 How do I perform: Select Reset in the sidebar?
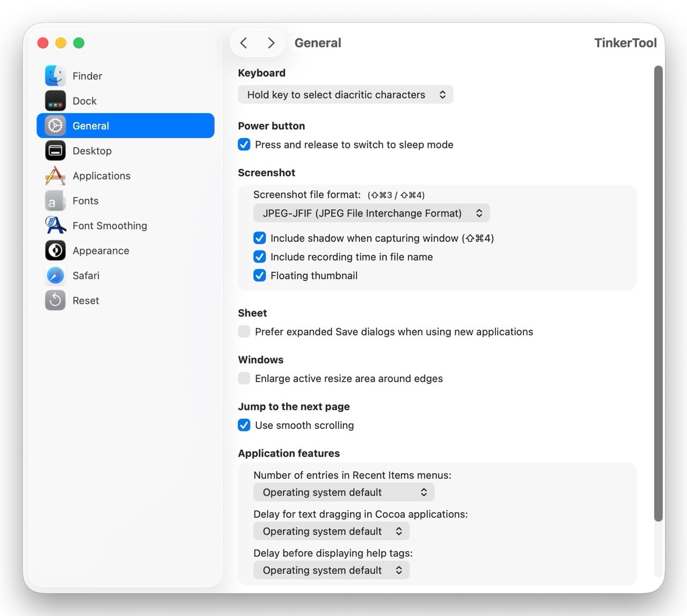55,300
